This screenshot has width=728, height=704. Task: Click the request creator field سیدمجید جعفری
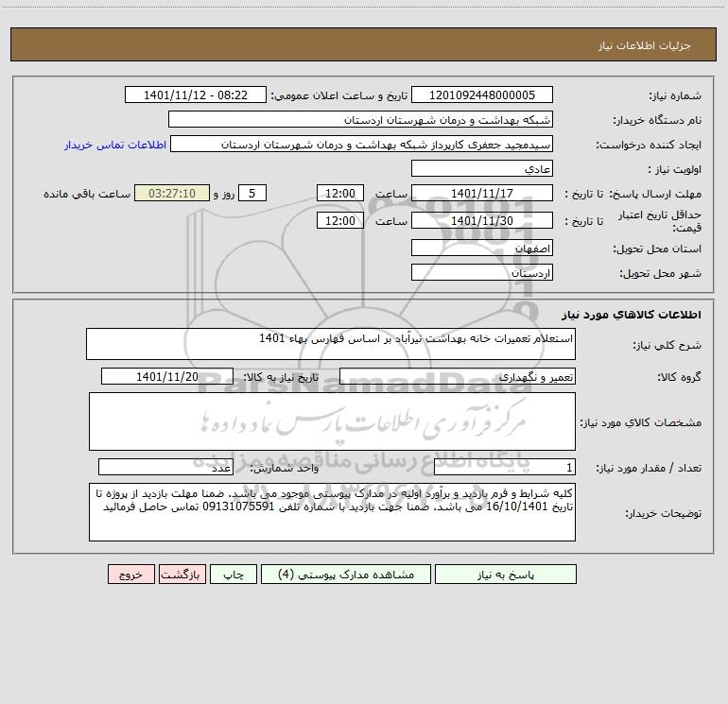click(x=362, y=144)
